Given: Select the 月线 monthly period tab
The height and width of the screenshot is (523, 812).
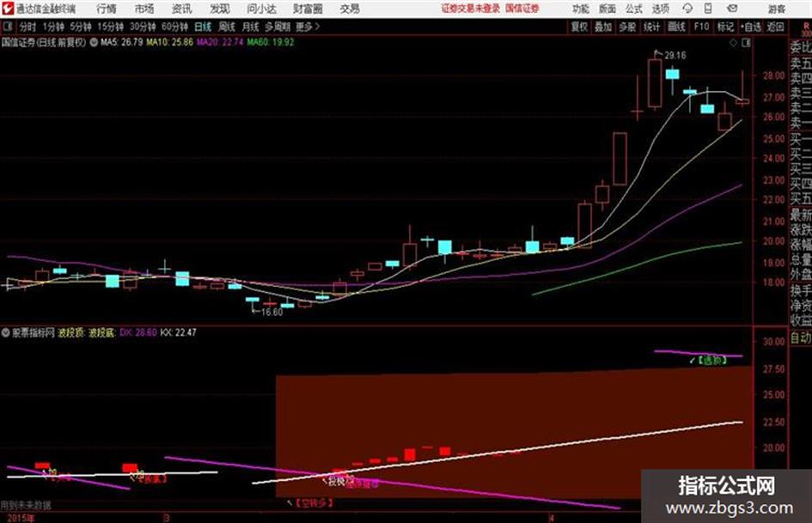Looking at the screenshot, I should click(x=250, y=27).
